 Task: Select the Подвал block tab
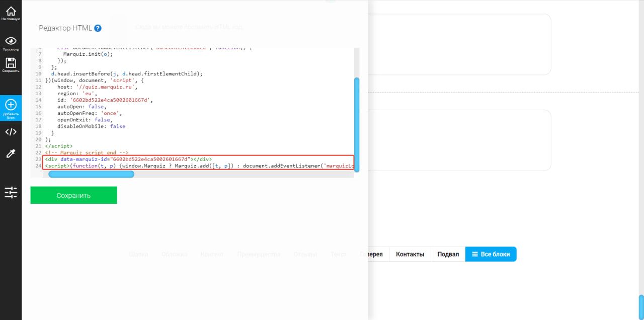tap(448, 254)
